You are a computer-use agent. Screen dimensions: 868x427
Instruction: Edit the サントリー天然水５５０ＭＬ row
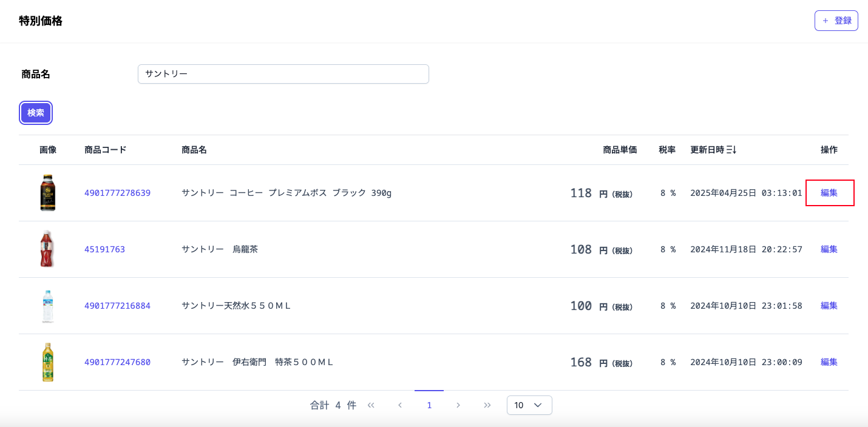tap(829, 306)
